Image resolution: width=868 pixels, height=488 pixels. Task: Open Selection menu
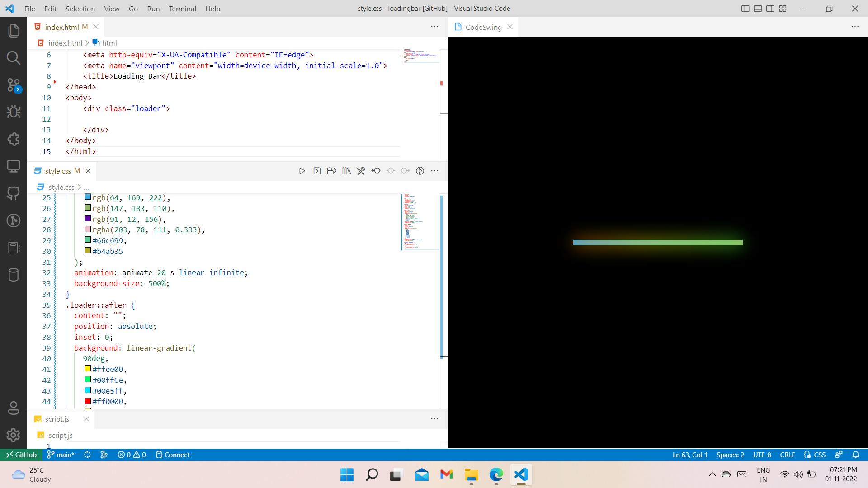80,9
